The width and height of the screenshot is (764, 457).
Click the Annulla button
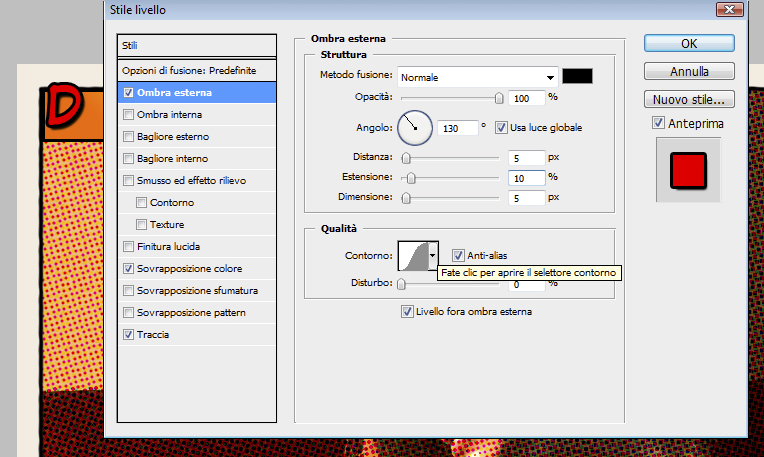[690, 71]
